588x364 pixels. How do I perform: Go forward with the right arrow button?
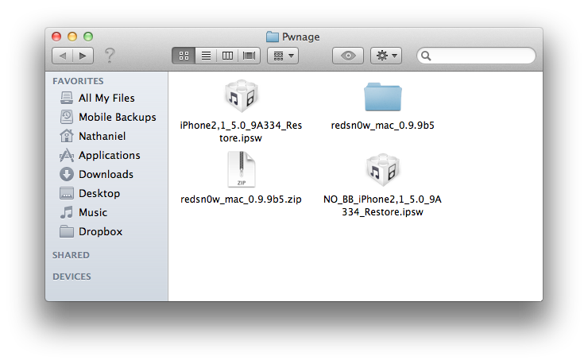click(x=83, y=56)
